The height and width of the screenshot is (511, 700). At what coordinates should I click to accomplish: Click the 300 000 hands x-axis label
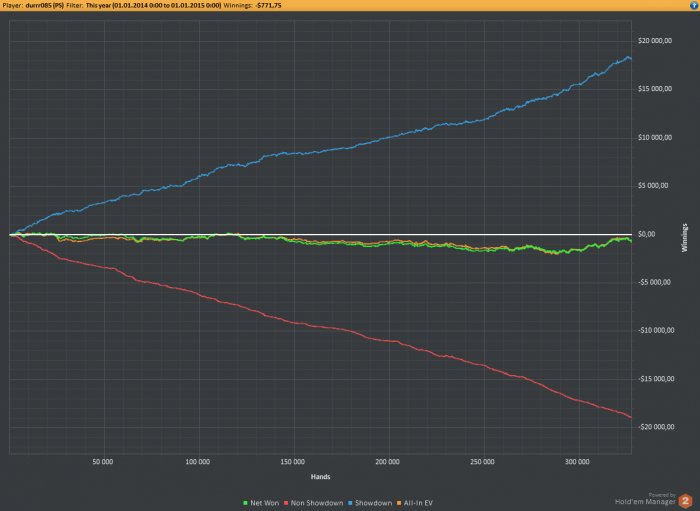pyautogui.click(x=577, y=462)
